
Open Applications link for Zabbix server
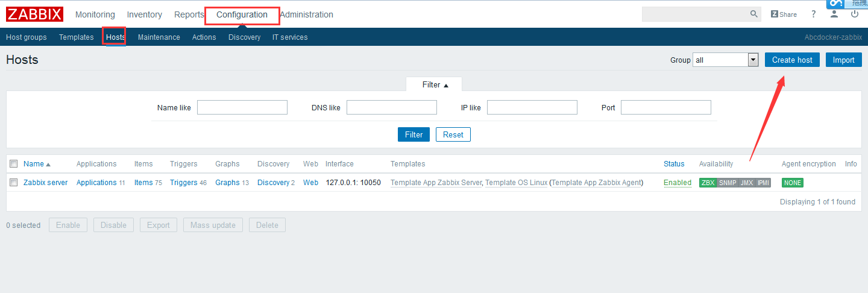coord(96,183)
